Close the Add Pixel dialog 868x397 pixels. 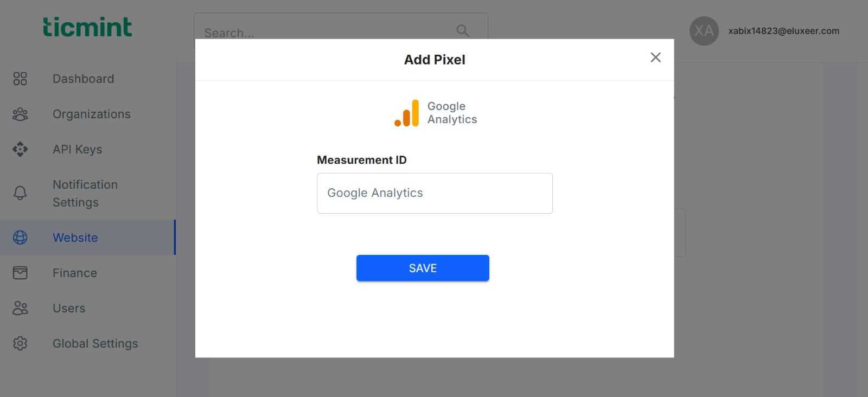tap(655, 57)
